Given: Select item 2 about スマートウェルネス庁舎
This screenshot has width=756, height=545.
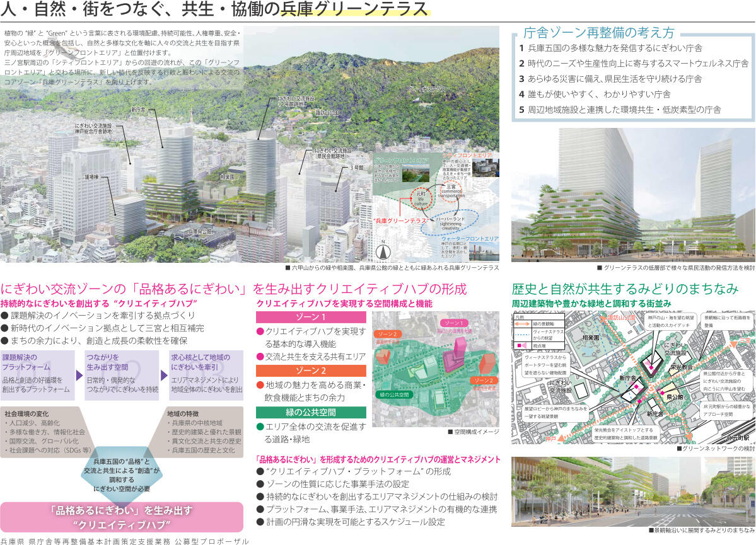Looking at the screenshot, I should (x=634, y=64).
